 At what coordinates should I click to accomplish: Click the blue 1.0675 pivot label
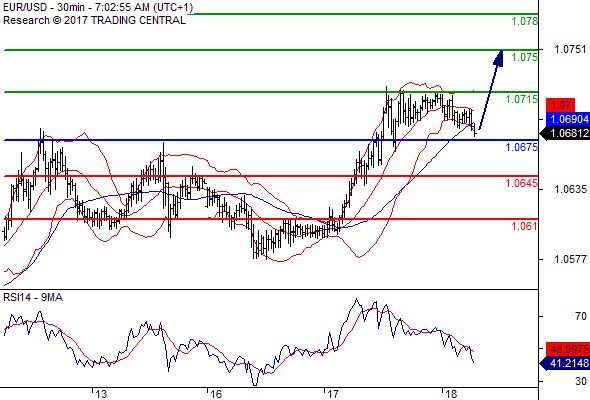tap(522, 147)
